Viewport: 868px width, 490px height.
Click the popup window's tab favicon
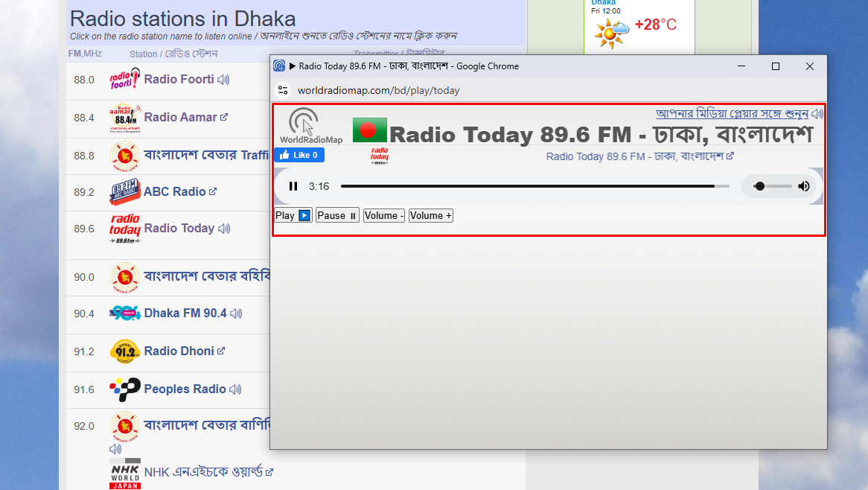click(279, 66)
